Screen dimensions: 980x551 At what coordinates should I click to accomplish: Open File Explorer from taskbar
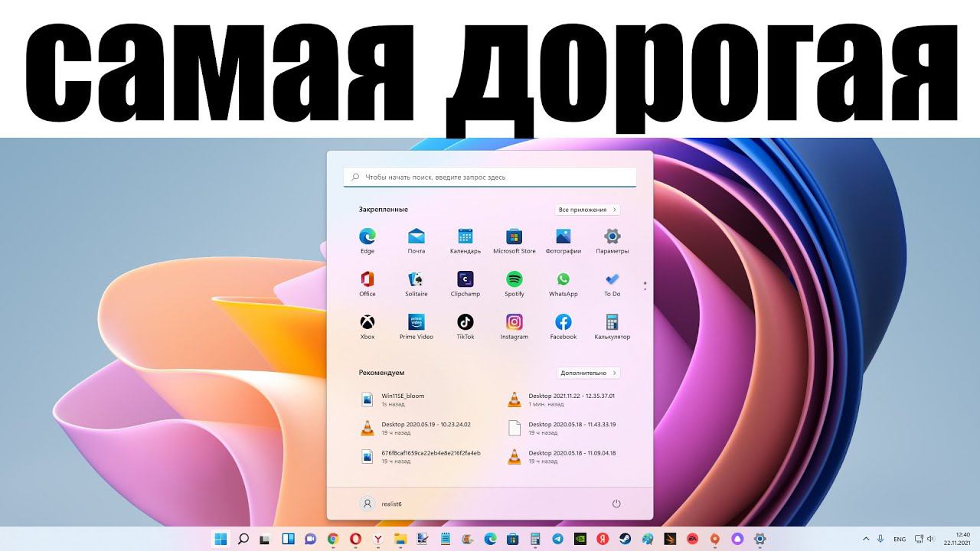400,539
